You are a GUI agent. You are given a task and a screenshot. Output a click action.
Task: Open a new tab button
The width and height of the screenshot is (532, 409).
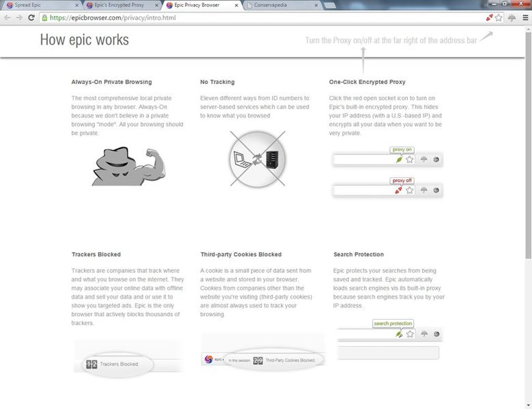(x=330, y=5)
